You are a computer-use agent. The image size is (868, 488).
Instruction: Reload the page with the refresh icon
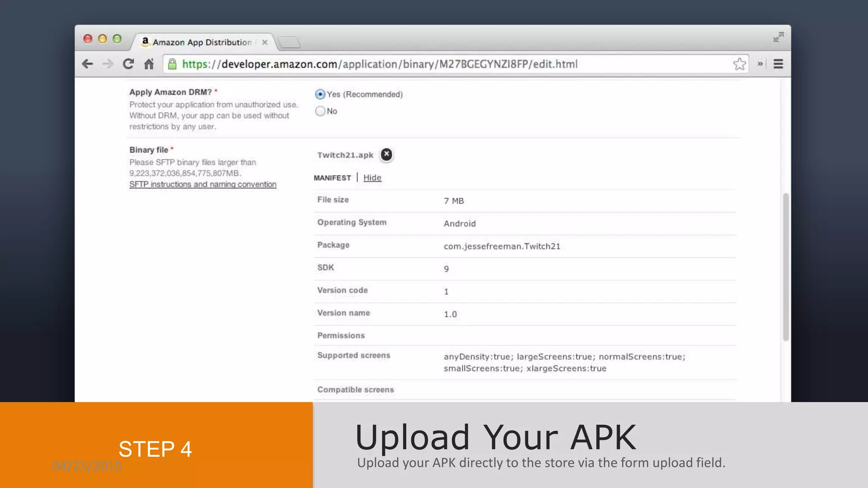[x=128, y=64]
